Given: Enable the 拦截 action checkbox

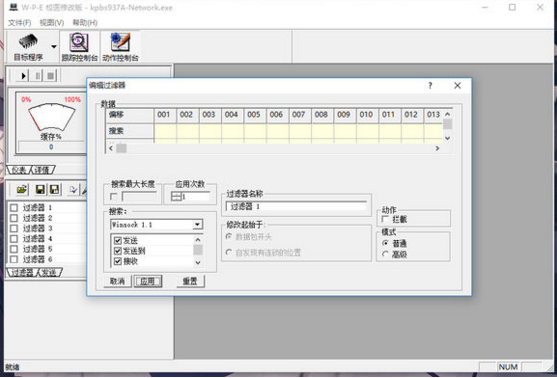Looking at the screenshot, I should pyautogui.click(x=385, y=220).
